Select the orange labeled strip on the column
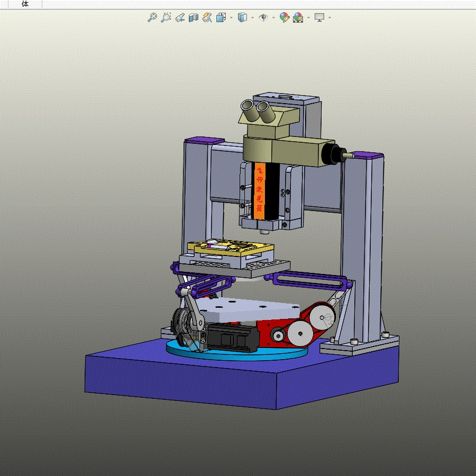This screenshot has width=476, height=476. point(259,191)
